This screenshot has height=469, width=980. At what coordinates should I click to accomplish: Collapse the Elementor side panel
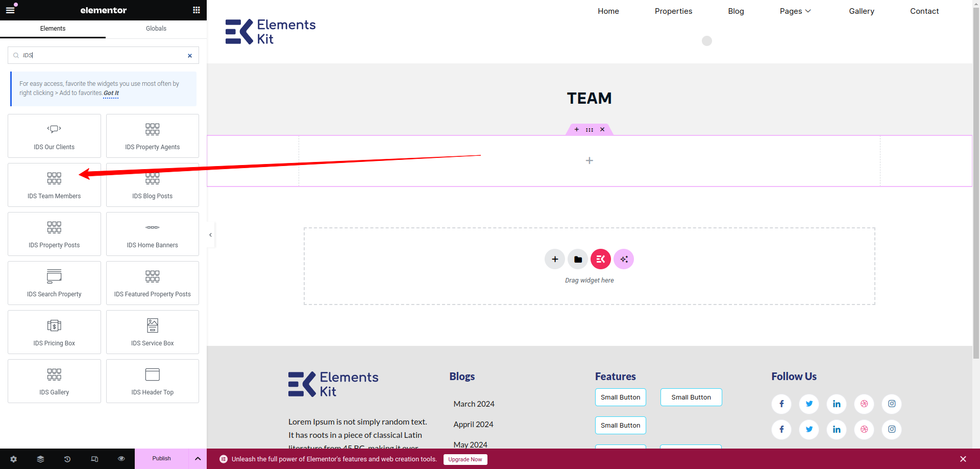[x=210, y=235]
